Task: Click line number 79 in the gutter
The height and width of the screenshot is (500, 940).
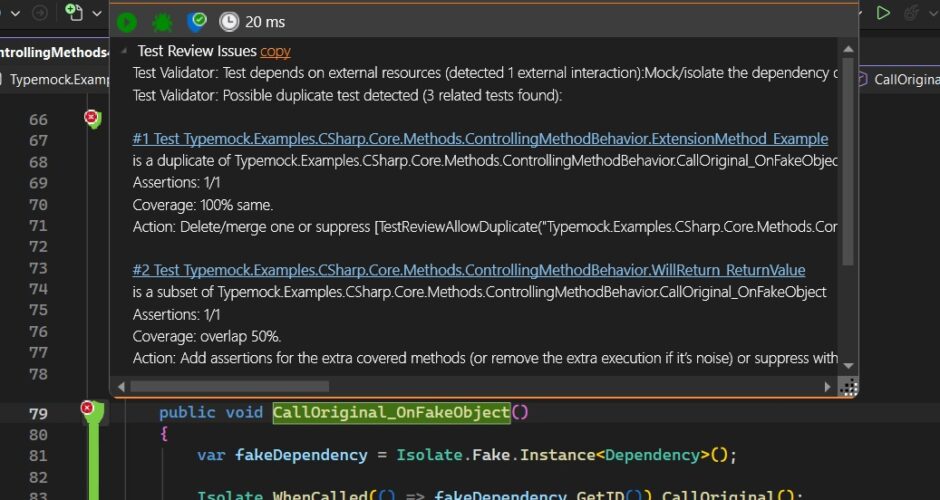Action: tap(38, 414)
